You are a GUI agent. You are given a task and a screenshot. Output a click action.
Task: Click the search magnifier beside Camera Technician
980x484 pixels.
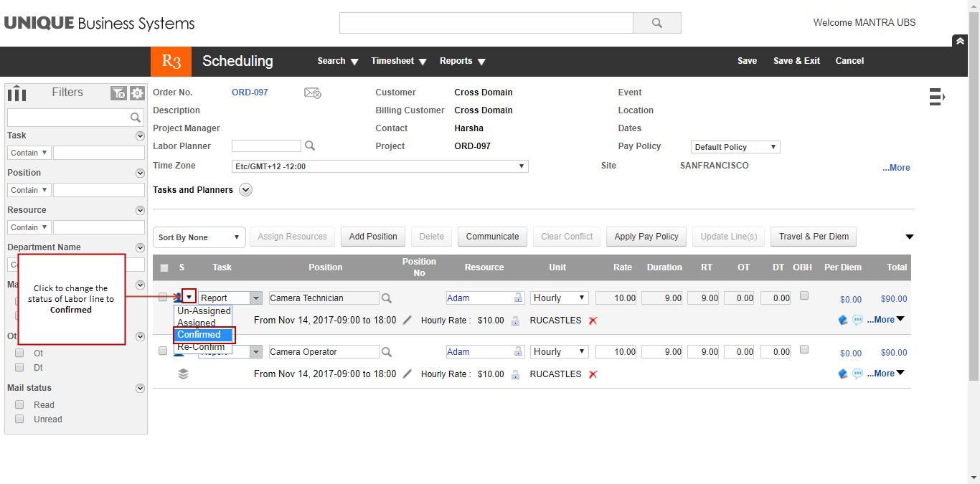tap(387, 298)
